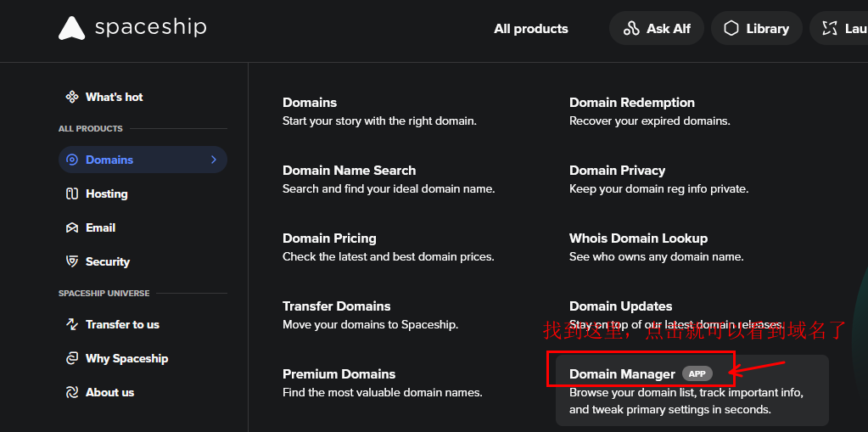Click 'Recover your expired domains.'

[649, 121]
